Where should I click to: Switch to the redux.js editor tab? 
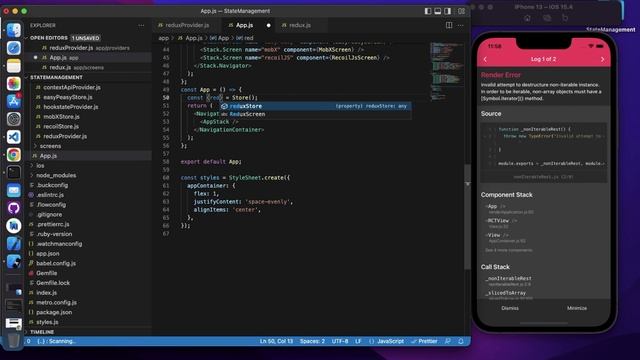point(301,25)
